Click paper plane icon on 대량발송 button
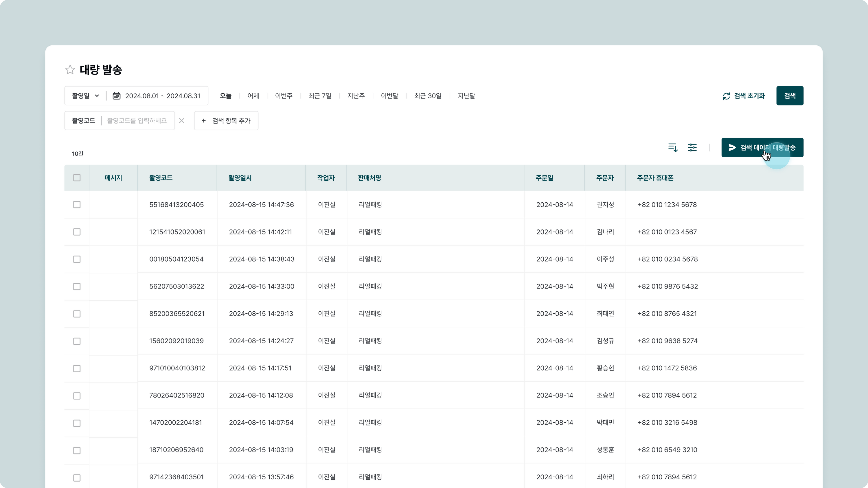This screenshot has width=868, height=488. coord(732,147)
